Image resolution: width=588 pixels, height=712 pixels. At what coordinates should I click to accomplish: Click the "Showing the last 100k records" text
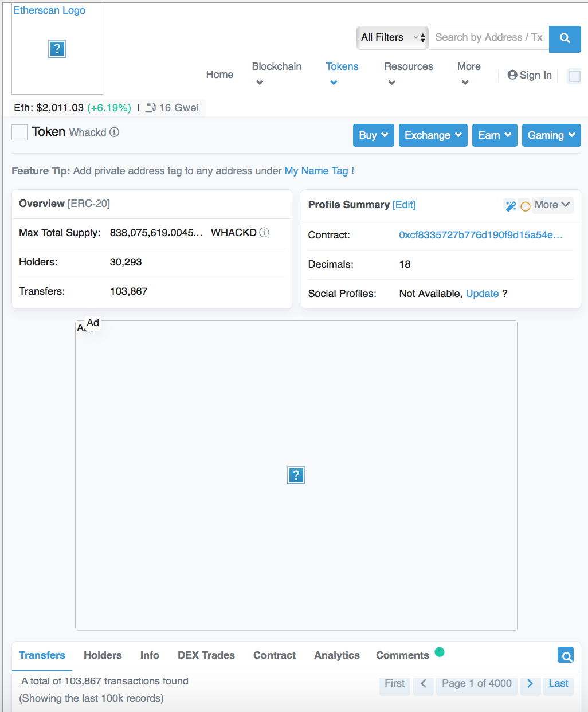pos(91,698)
